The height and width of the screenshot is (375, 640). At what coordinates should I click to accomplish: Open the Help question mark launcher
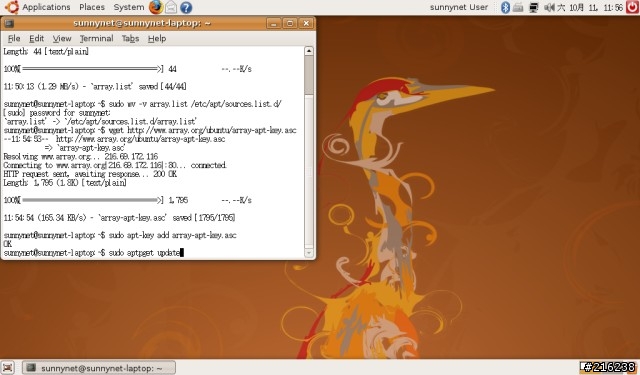point(186,7)
